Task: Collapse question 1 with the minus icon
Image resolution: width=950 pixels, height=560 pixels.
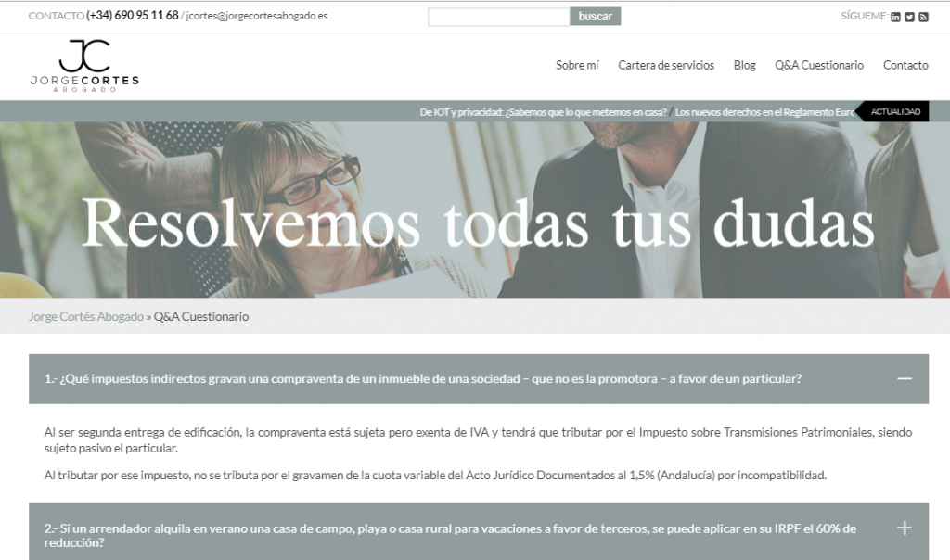Action: point(905,378)
